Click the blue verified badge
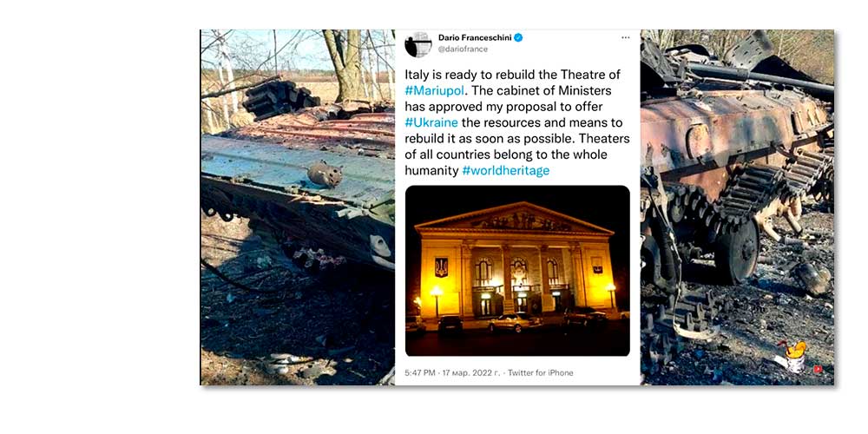Screen dimensions: 868x434 (x=518, y=37)
